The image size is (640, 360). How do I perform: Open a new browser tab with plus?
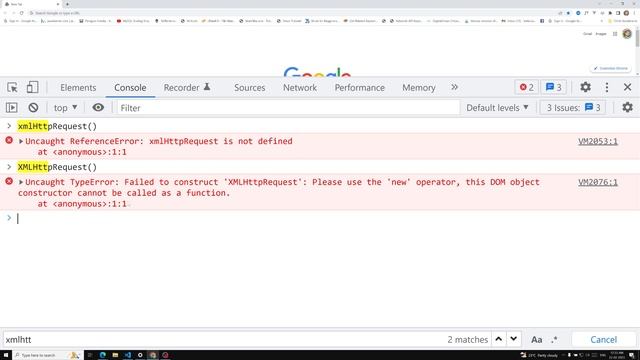(67, 4)
